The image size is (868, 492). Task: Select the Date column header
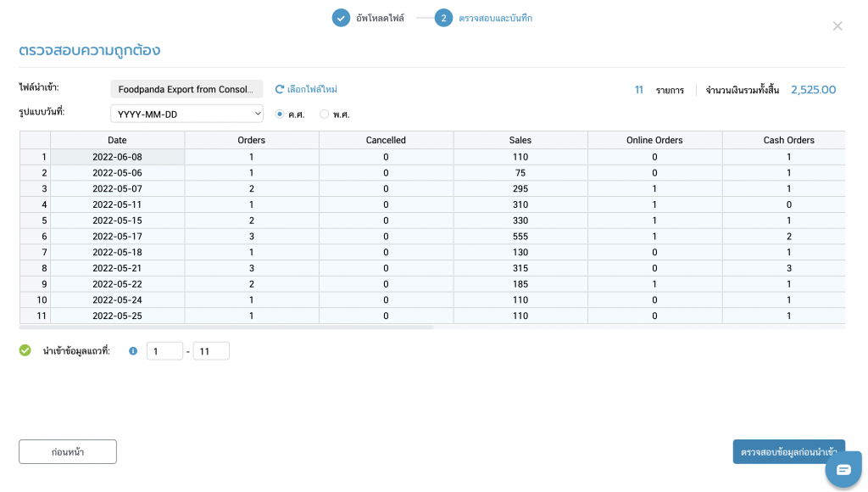[117, 140]
